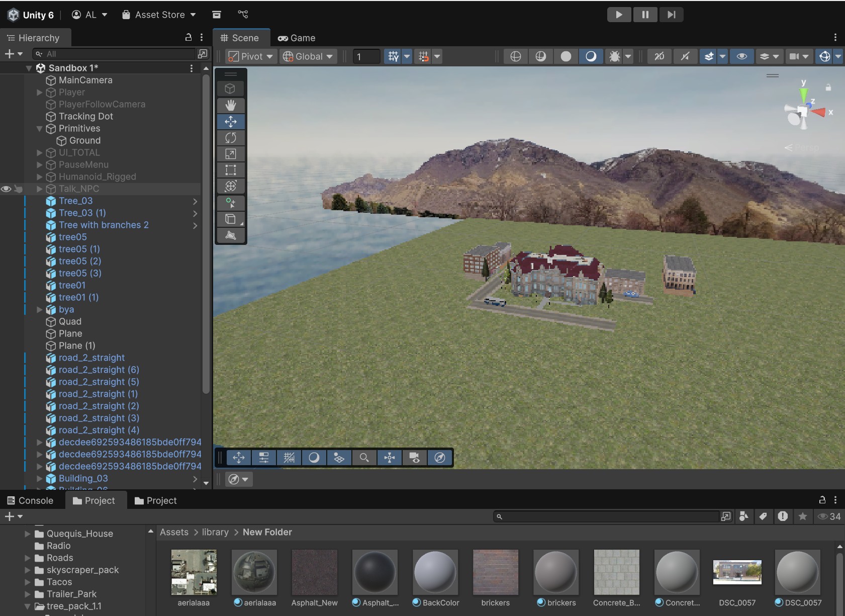845x616 pixels.
Task: Select the Rect transform tool
Action: coord(231,170)
